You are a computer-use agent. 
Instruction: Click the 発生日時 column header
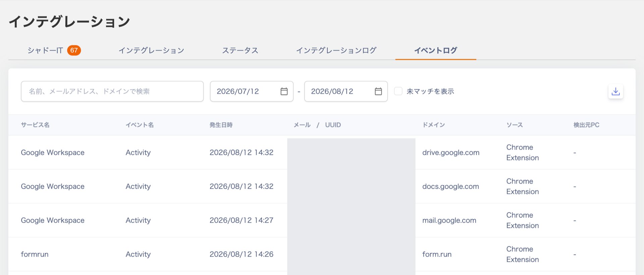pos(221,125)
